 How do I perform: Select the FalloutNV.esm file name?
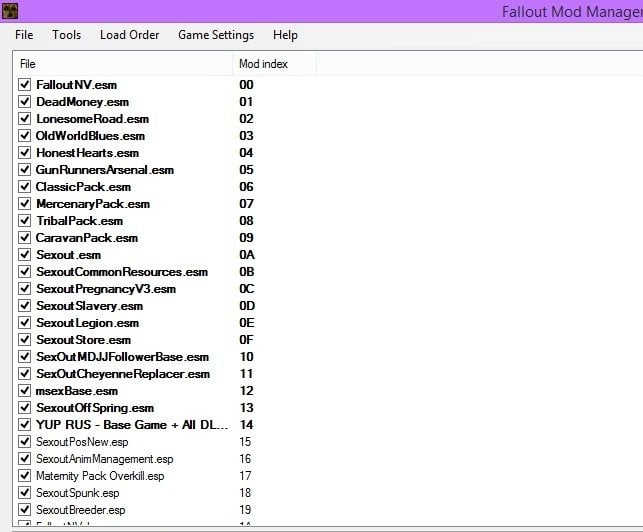(77, 85)
